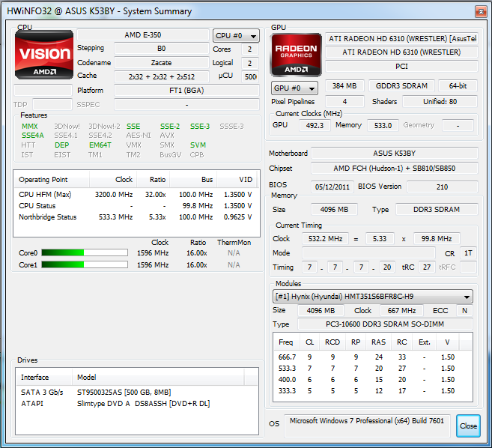Click the GDDR3 SDRAM field
The height and width of the screenshot is (448, 492).
[x=401, y=85]
